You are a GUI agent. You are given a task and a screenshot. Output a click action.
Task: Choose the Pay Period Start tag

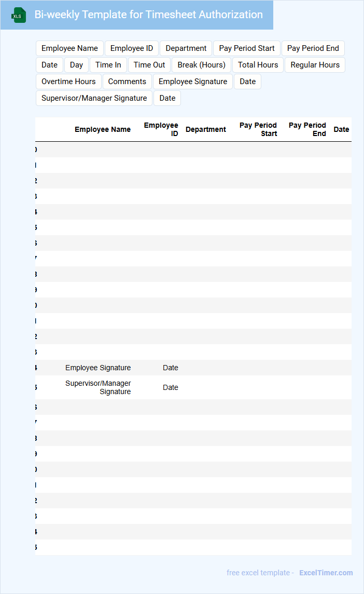[247, 48]
